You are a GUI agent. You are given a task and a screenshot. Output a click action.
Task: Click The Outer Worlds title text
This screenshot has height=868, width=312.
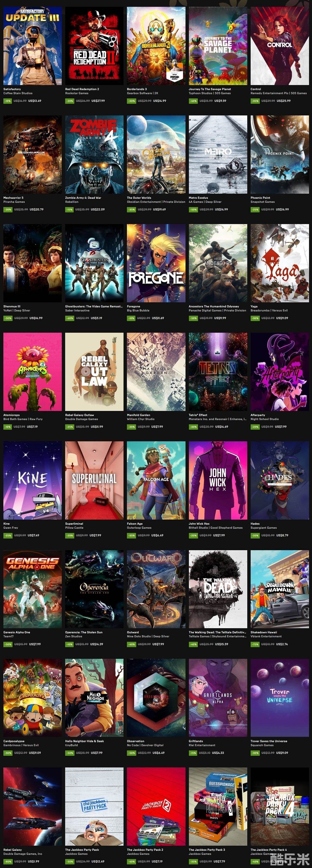pos(139,198)
